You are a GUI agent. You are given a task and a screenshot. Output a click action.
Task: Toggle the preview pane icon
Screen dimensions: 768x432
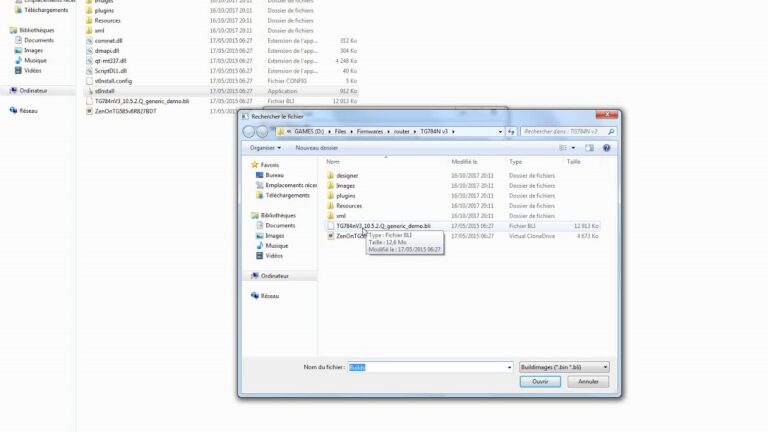tap(592, 147)
